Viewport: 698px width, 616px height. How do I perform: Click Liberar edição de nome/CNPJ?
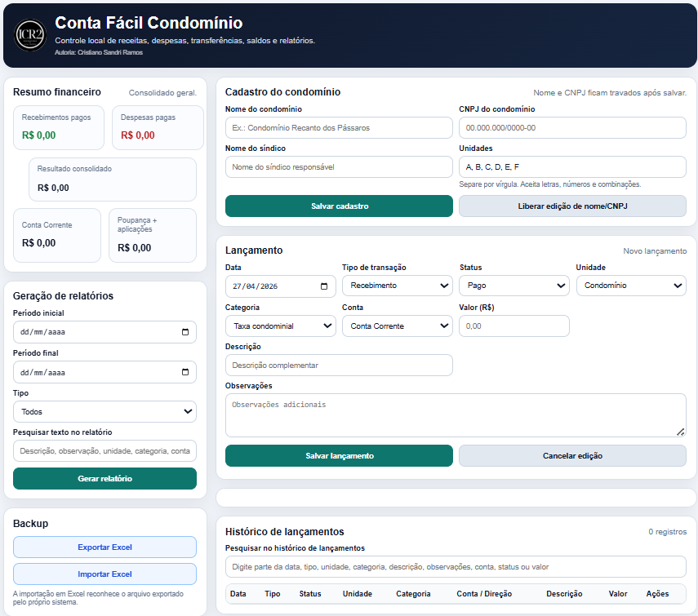572,206
